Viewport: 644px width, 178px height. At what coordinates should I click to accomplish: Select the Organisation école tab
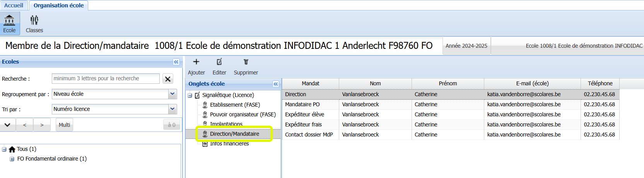pyautogui.click(x=58, y=5)
